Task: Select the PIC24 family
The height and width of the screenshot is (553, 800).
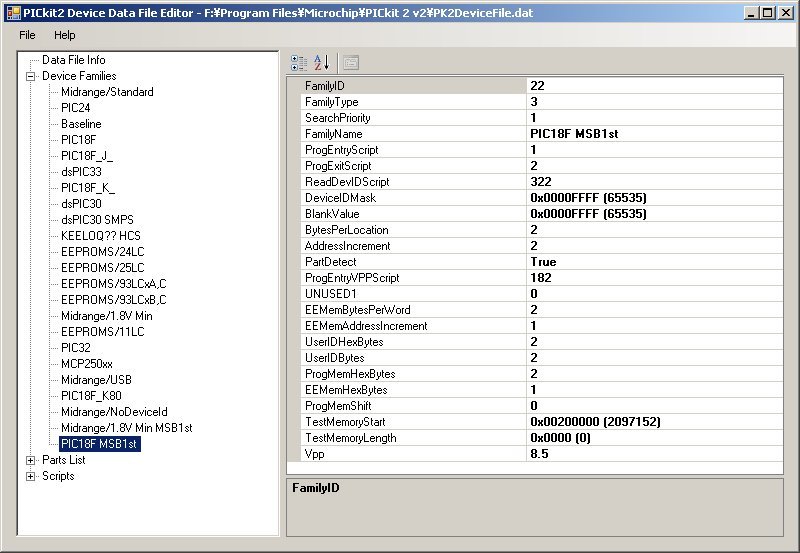Action: point(76,108)
